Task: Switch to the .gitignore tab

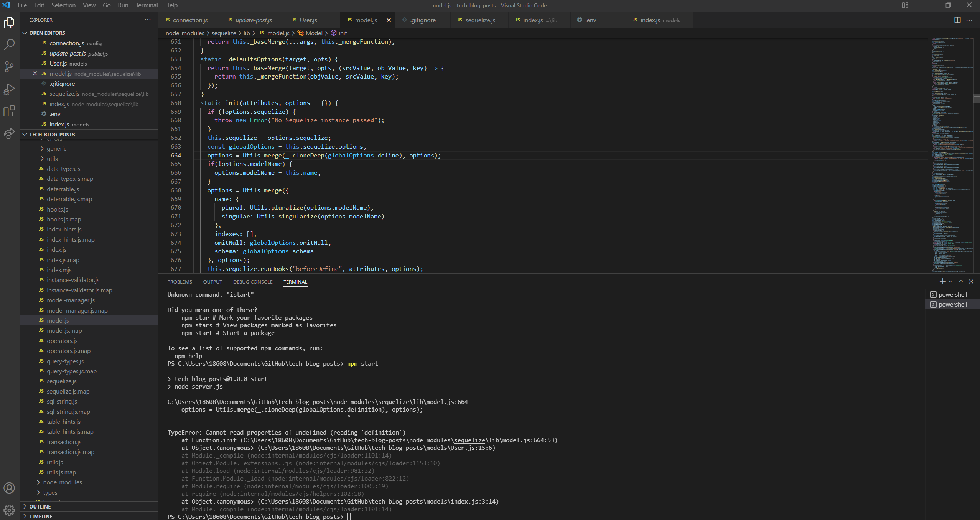Action: pos(423,20)
